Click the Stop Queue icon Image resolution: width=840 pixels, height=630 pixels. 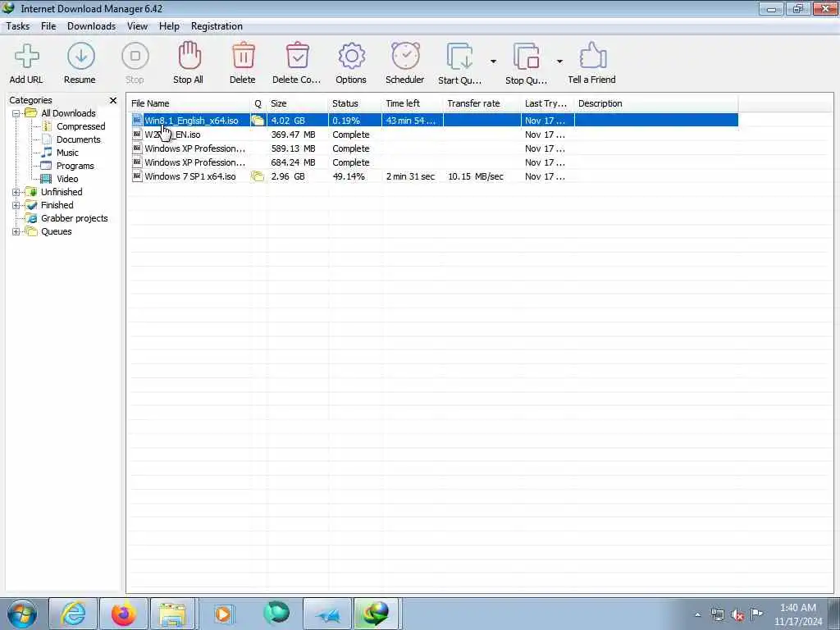(x=527, y=57)
